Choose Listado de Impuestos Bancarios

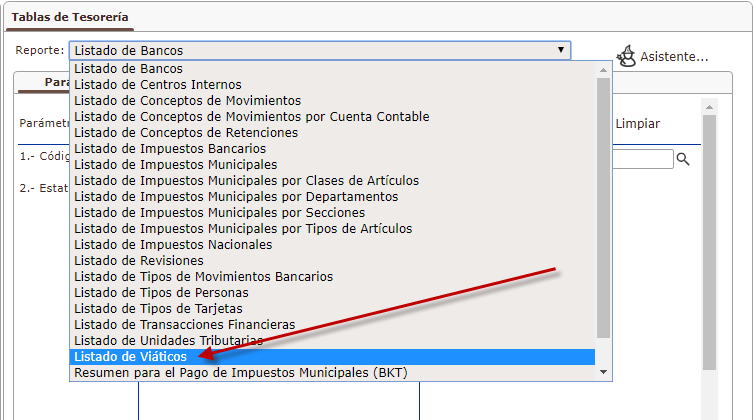pyautogui.click(x=332, y=149)
